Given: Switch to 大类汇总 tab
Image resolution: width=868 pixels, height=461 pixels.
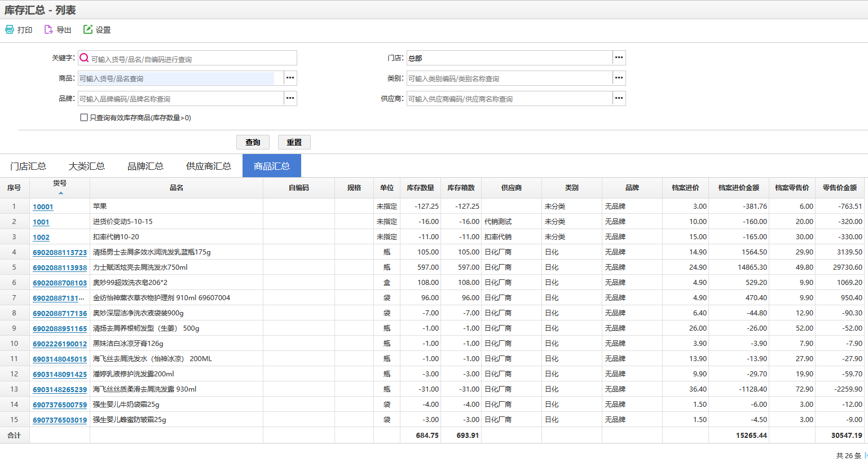Looking at the screenshot, I should pyautogui.click(x=87, y=166).
